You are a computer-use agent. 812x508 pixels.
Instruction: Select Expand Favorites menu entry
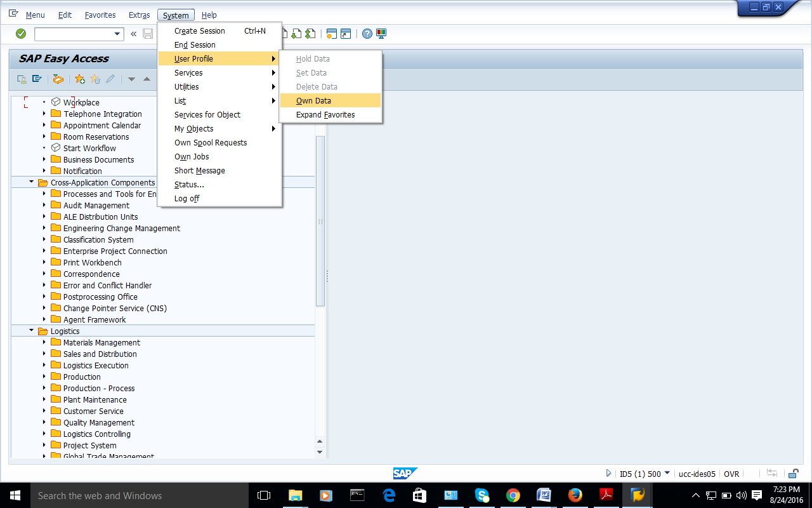pyautogui.click(x=325, y=114)
